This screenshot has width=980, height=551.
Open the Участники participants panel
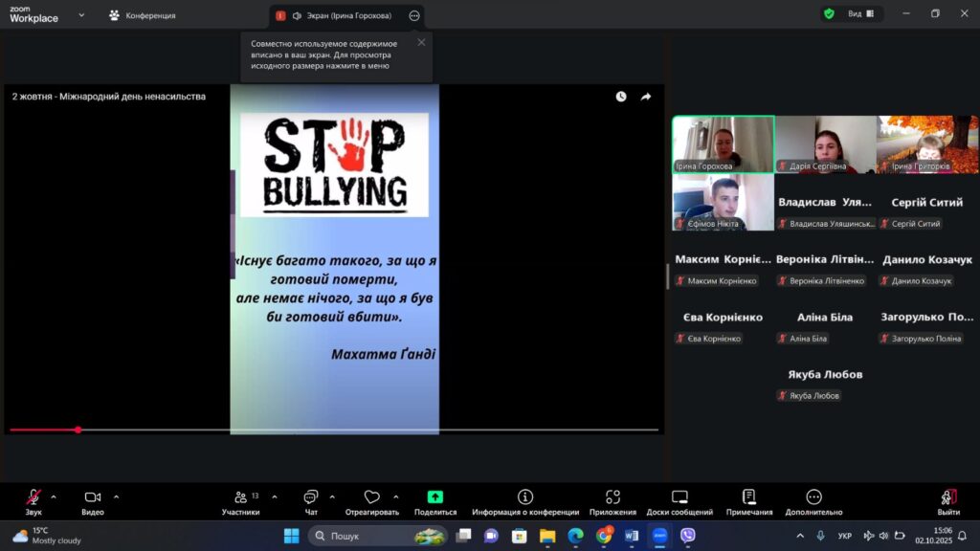[239, 497]
